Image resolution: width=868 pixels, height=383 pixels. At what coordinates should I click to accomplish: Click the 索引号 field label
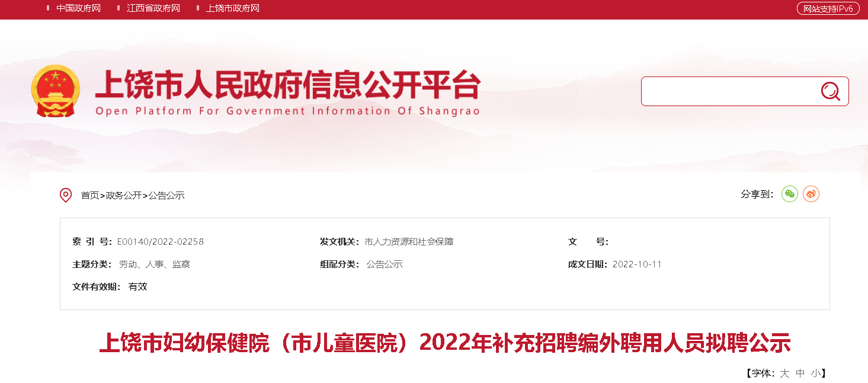tap(92, 242)
